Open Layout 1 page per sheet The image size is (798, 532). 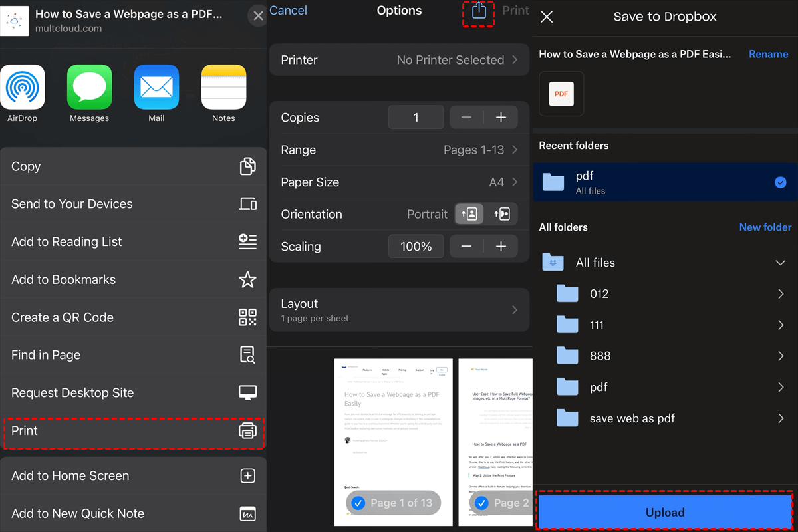pyautogui.click(x=399, y=310)
